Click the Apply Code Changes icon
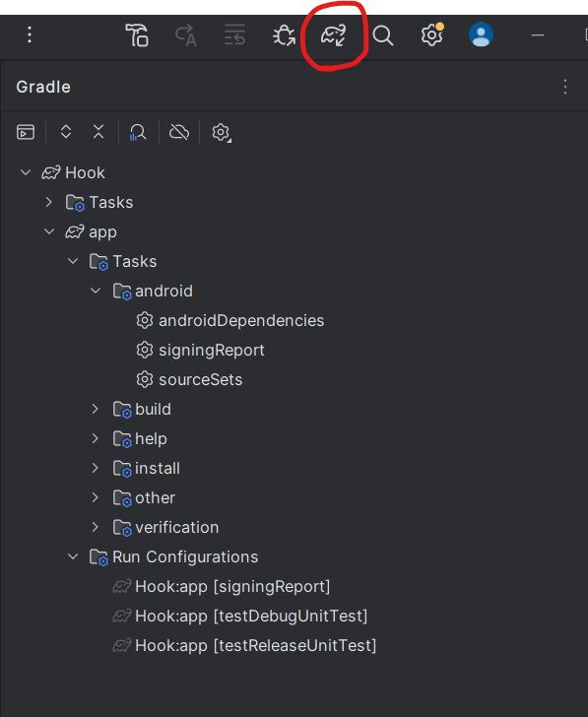 point(235,34)
